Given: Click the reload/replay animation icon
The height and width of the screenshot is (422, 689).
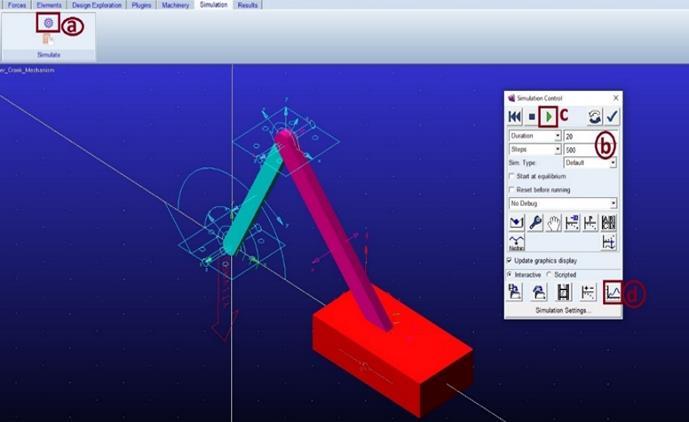Looking at the screenshot, I should point(595,117).
